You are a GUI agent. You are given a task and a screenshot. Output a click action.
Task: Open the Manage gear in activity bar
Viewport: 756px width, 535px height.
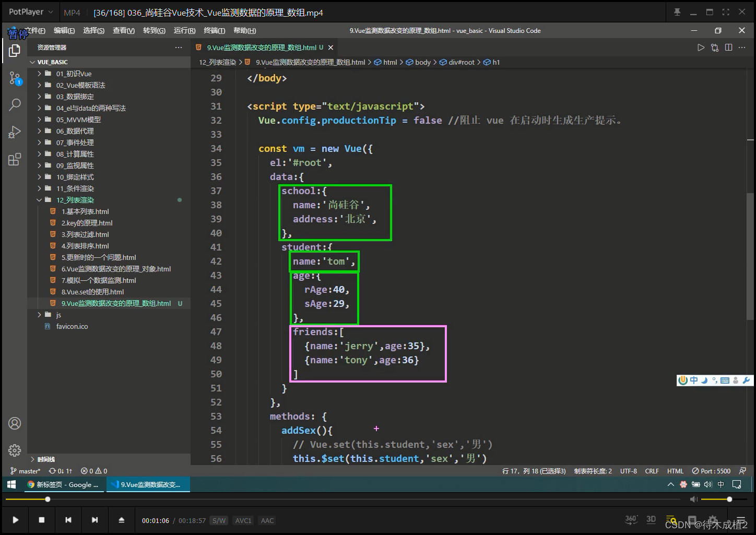tap(15, 450)
